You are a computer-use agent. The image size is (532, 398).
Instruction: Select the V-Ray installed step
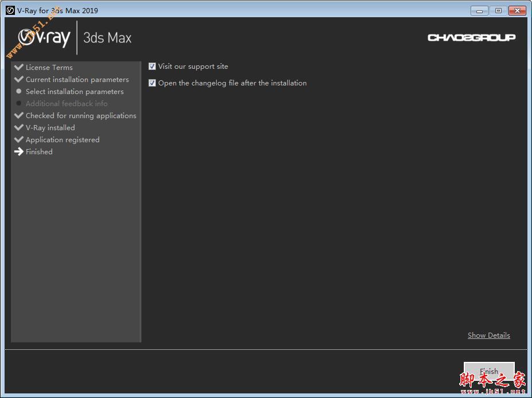(50, 127)
